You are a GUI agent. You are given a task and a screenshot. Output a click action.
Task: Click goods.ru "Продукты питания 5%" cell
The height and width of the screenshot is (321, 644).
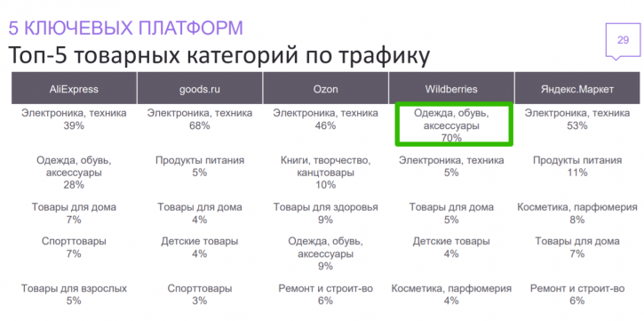coord(200,166)
